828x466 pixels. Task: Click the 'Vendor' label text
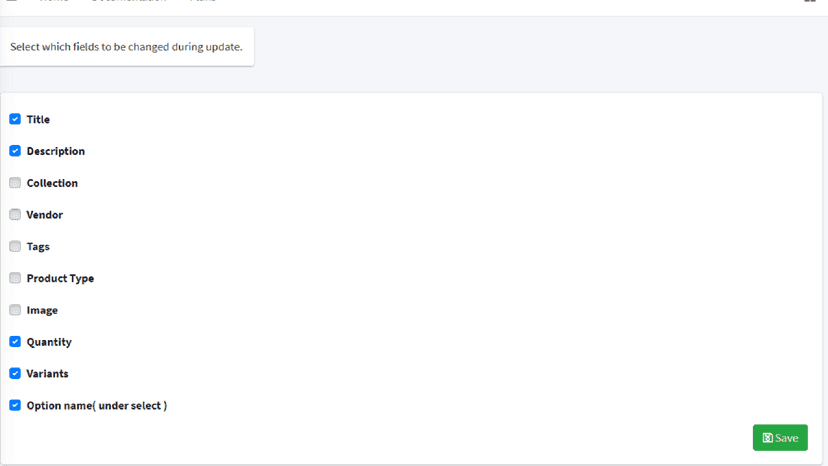pyautogui.click(x=45, y=215)
